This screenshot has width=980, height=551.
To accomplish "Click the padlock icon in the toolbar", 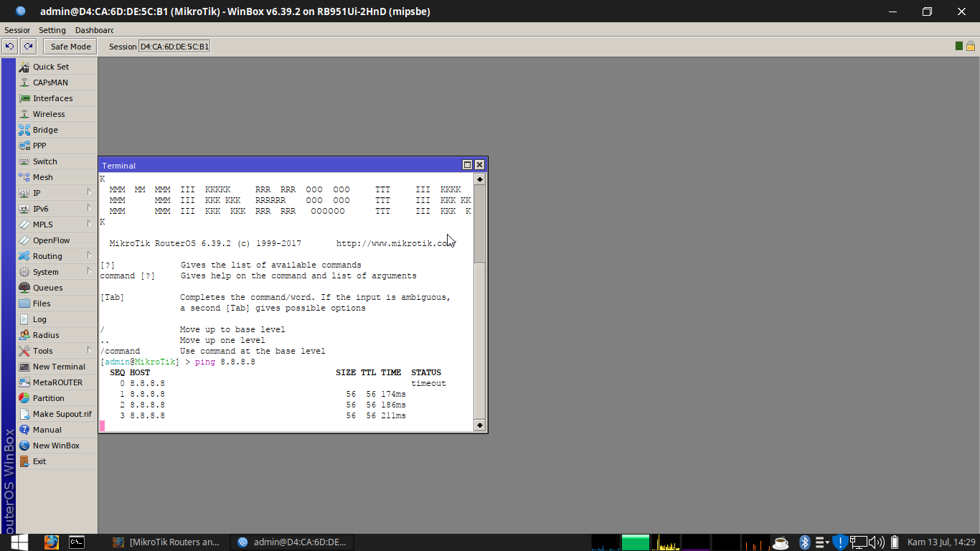I will (x=971, y=46).
